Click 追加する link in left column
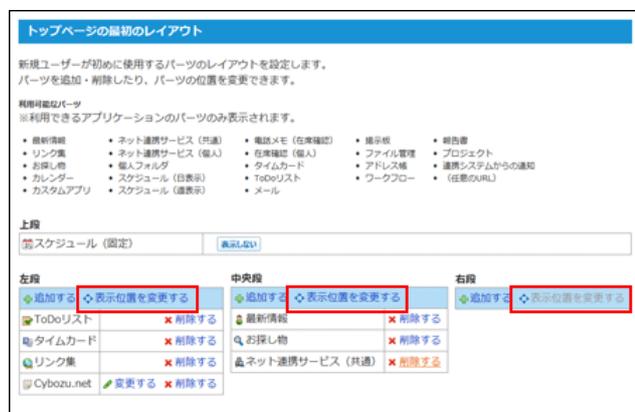 pyautogui.click(x=55, y=298)
